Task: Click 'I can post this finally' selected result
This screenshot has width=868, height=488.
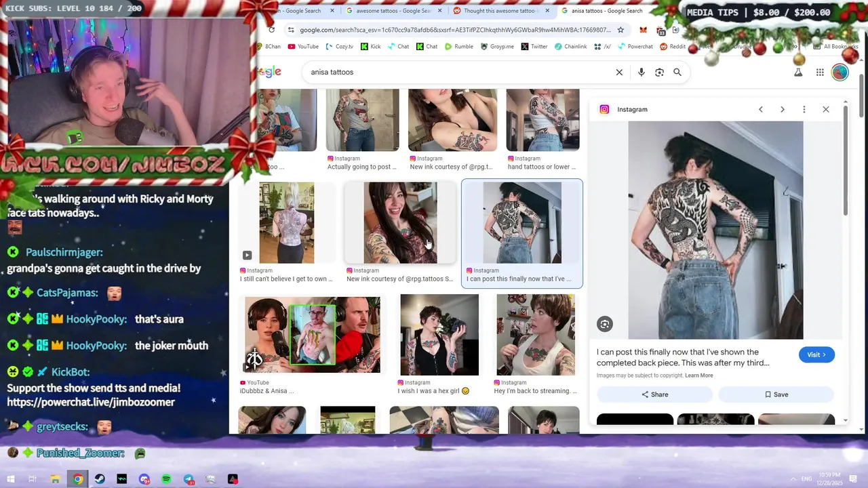Action: click(x=521, y=233)
